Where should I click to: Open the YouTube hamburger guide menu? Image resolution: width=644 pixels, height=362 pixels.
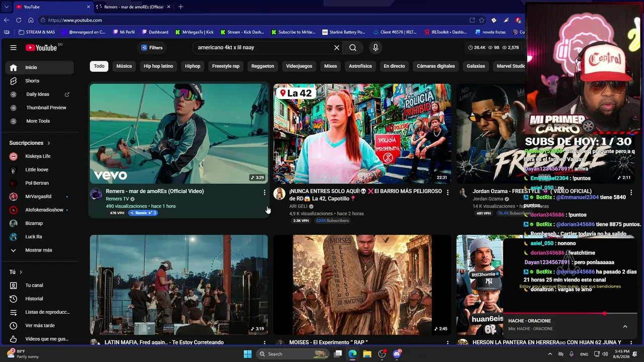(x=14, y=48)
